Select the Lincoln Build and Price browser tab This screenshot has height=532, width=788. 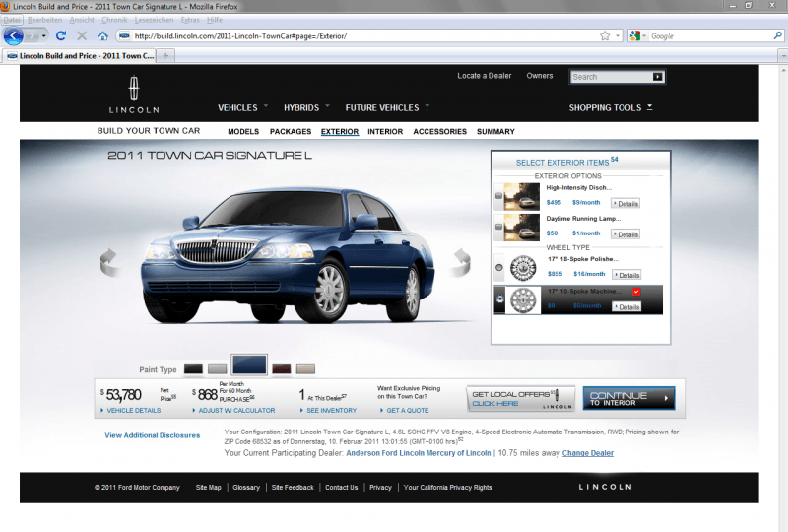click(x=81, y=56)
